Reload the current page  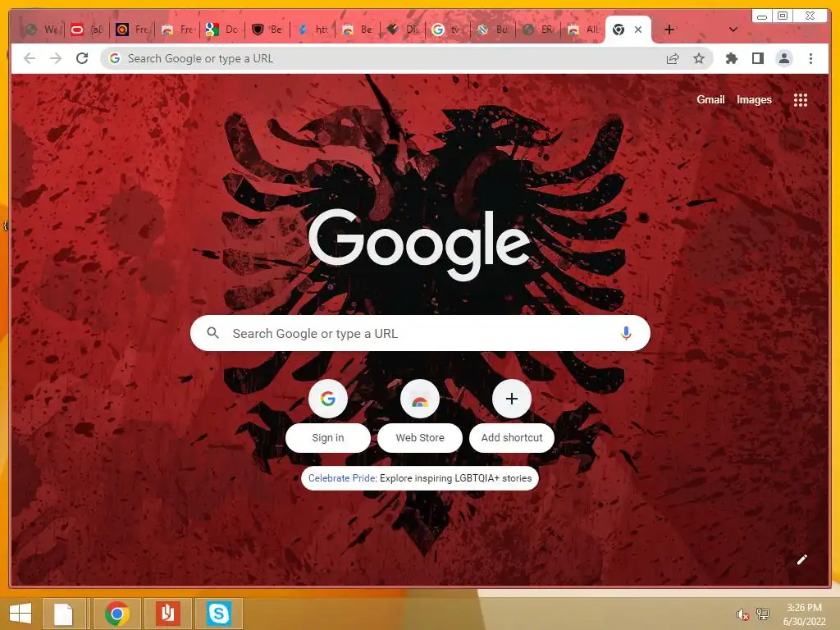click(x=82, y=58)
